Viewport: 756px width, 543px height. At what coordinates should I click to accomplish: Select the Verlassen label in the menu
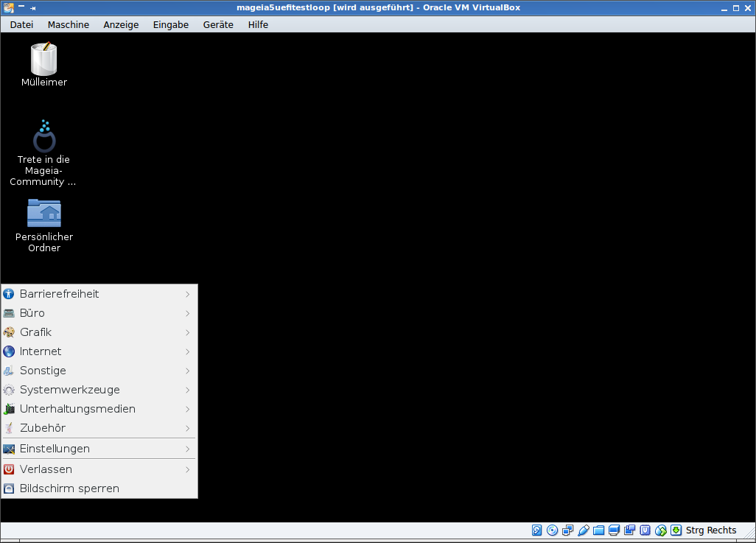coord(46,469)
